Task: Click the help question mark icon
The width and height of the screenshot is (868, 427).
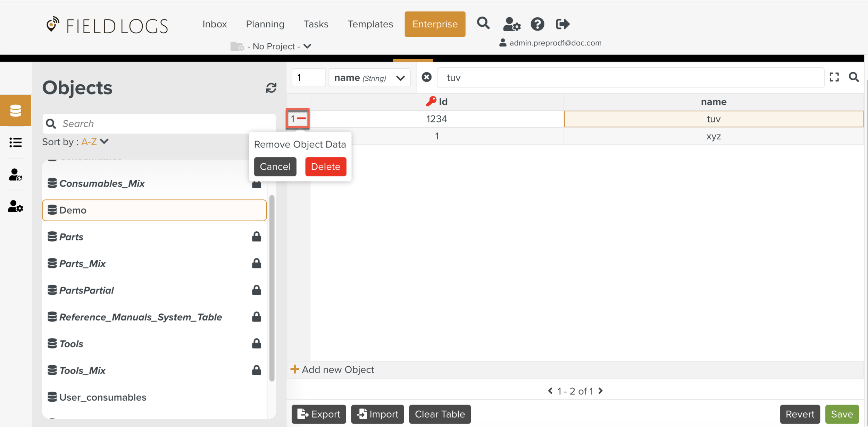Action: tap(537, 24)
